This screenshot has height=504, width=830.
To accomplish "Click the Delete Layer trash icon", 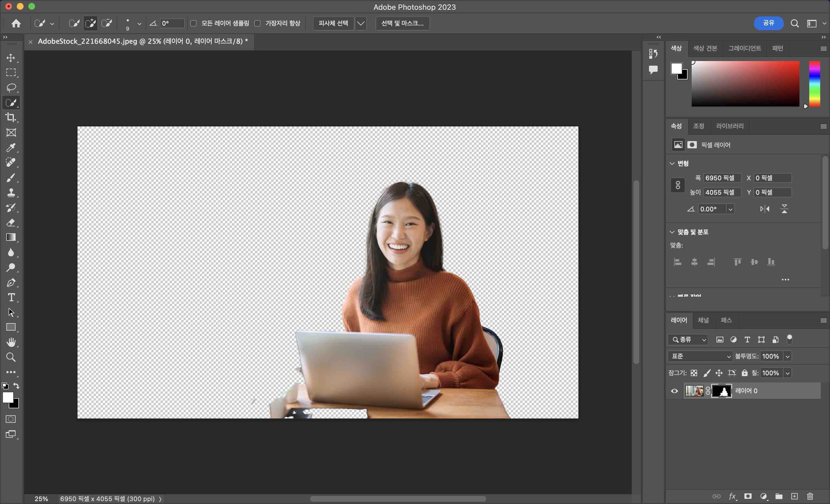I will pos(810,496).
